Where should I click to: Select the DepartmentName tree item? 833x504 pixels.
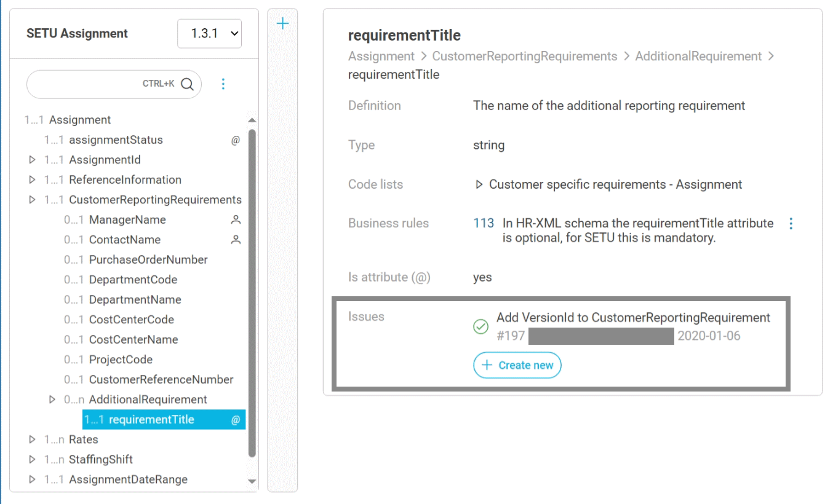click(135, 299)
